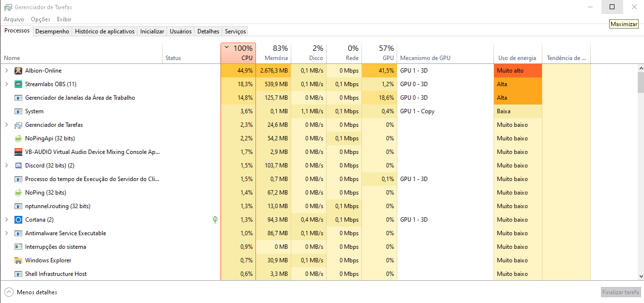Click the Streamlabs OBS process icon
644x303 pixels.
click(x=18, y=84)
